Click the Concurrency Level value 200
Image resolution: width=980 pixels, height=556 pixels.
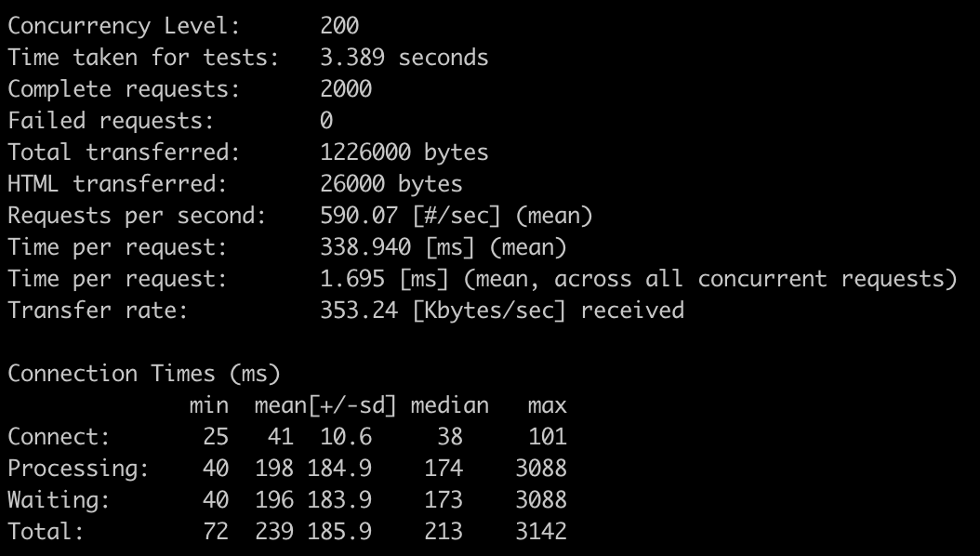pyautogui.click(x=339, y=26)
